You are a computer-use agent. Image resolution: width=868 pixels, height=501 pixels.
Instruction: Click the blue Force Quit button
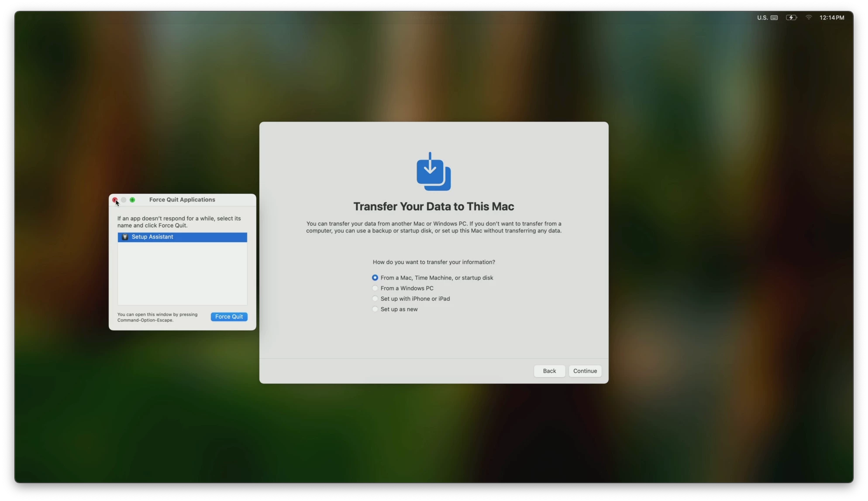click(x=229, y=317)
